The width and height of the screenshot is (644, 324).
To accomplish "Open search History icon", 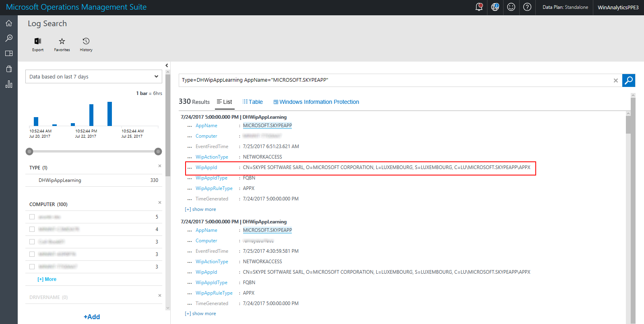I will point(86,41).
